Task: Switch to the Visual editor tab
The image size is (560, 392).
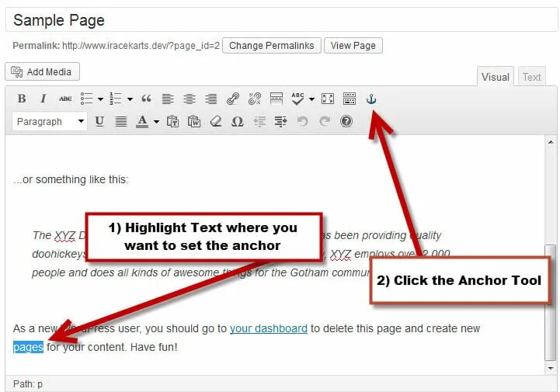Action: [x=495, y=77]
